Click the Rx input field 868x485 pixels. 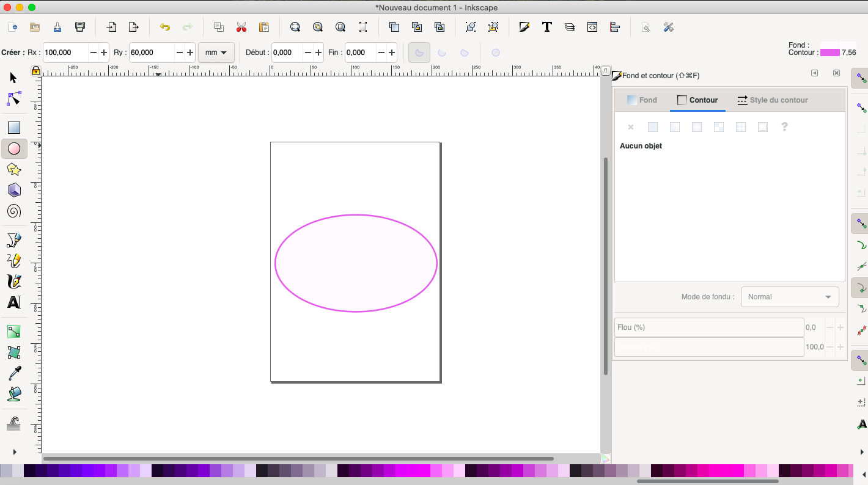[66, 53]
